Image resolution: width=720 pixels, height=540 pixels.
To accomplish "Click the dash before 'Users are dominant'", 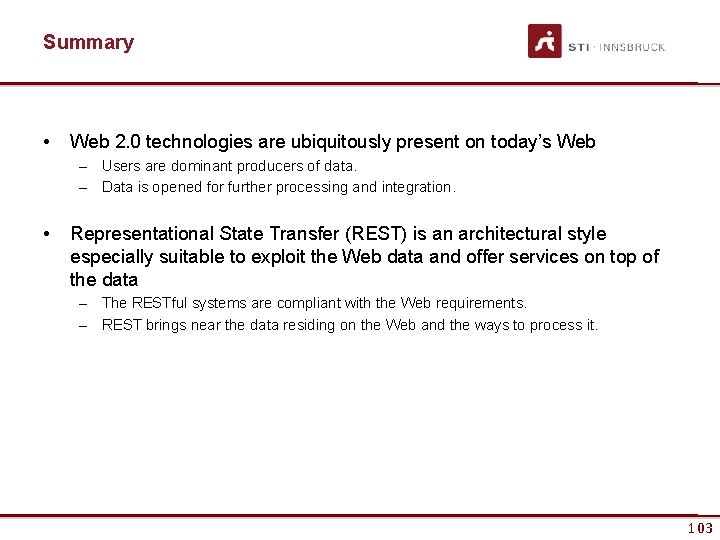I will point(86,166).
